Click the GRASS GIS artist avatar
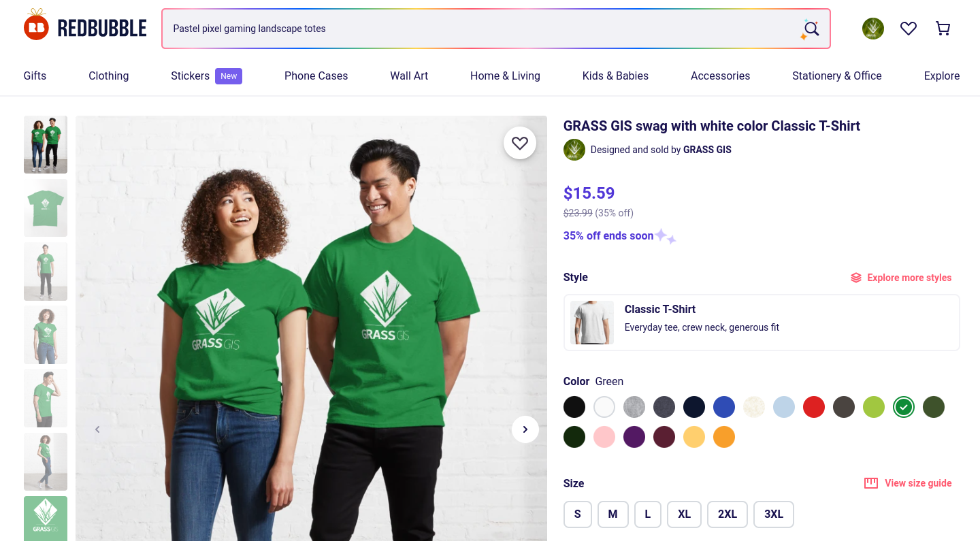The height and width of the screenshot is (541, 980). point(574,150)
